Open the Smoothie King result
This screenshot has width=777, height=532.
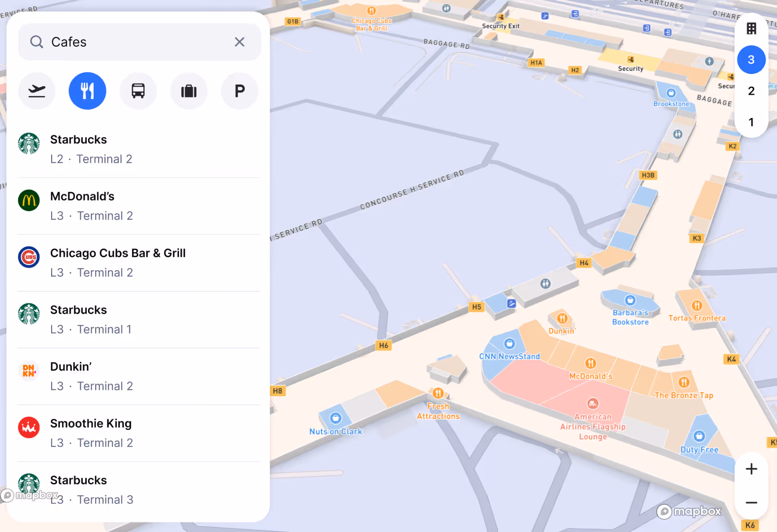(x=138, y=433)
